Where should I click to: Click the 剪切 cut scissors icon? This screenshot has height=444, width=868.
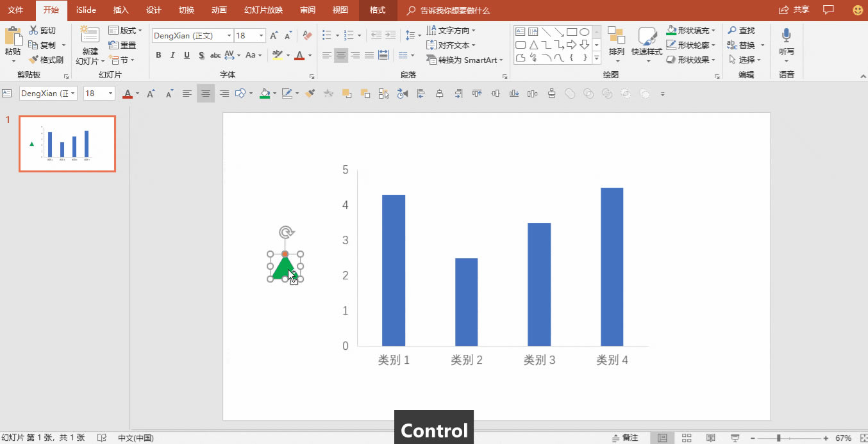(33, 30)
